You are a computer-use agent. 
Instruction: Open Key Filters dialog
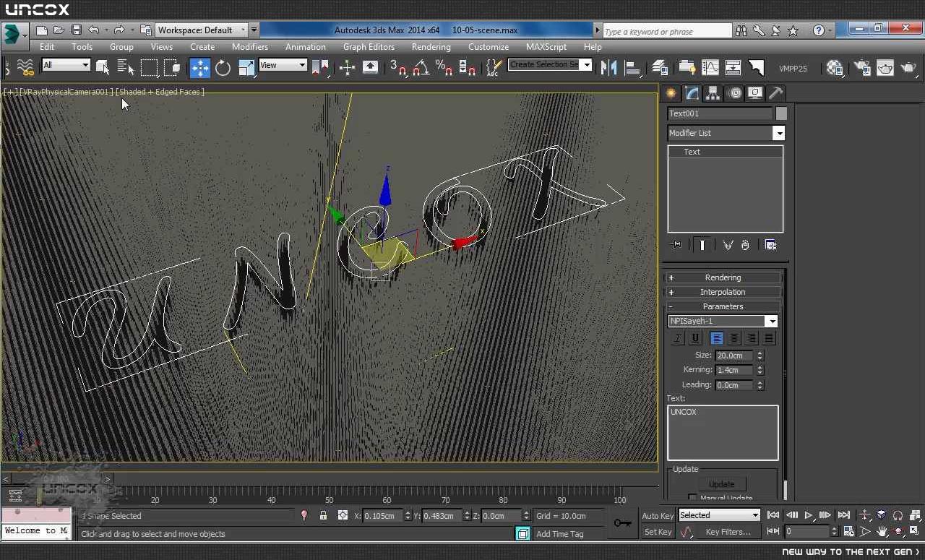click(x=728, y=532)
